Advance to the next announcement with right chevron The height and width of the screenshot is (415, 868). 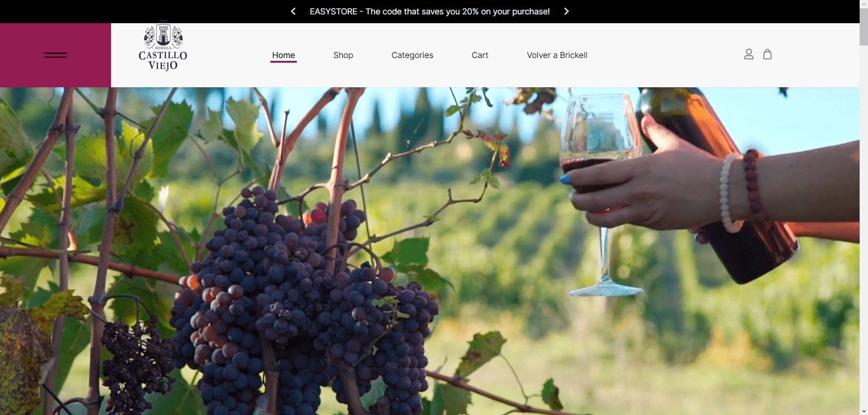pos(566,11)
